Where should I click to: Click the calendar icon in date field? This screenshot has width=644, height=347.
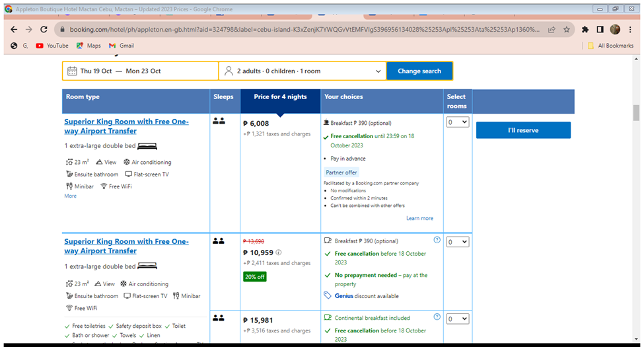tap(72, 71)
